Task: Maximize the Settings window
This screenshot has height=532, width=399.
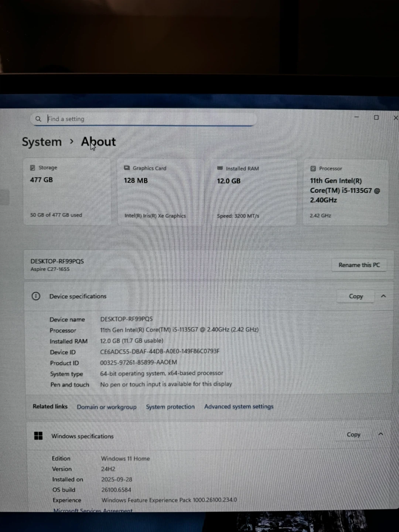Action: pos(376,117)
